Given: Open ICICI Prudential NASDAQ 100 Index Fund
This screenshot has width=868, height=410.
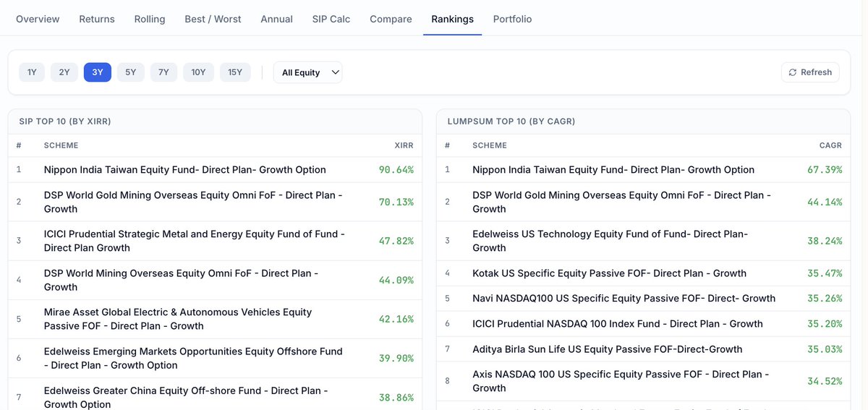Looking at the screenshot, I should point(618,324).
